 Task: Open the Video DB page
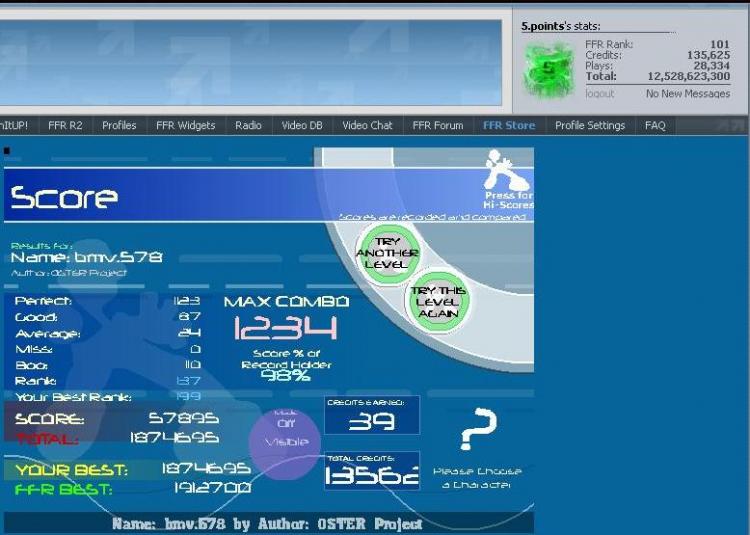coord(302,126)
